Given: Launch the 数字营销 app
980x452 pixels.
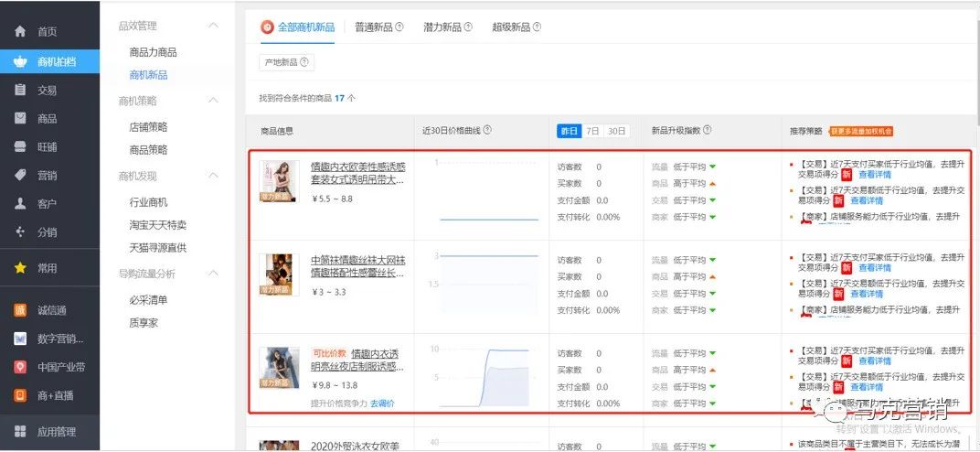Looking at the screenshot, I should pos(47,339).
